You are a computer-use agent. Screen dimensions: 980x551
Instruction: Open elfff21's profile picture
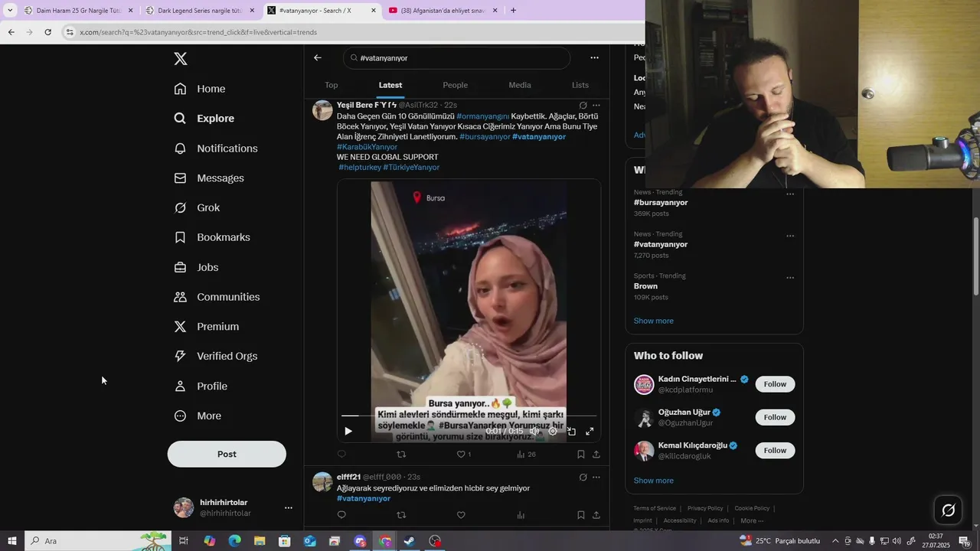(323, 482)
